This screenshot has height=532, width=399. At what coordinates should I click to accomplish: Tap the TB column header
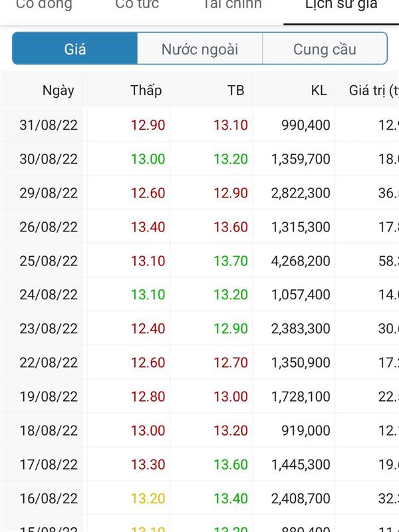click(235, 90)
